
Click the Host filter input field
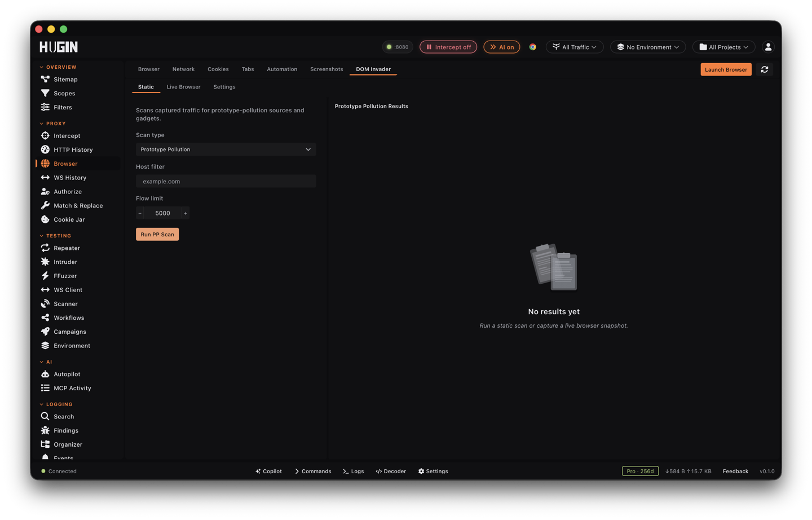(226, 182)
